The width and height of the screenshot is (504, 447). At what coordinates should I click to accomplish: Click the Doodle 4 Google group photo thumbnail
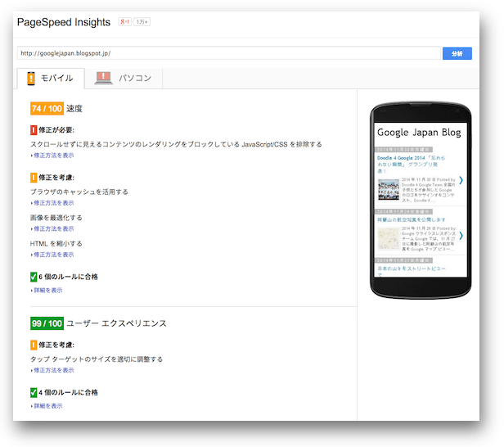[389, 190]
